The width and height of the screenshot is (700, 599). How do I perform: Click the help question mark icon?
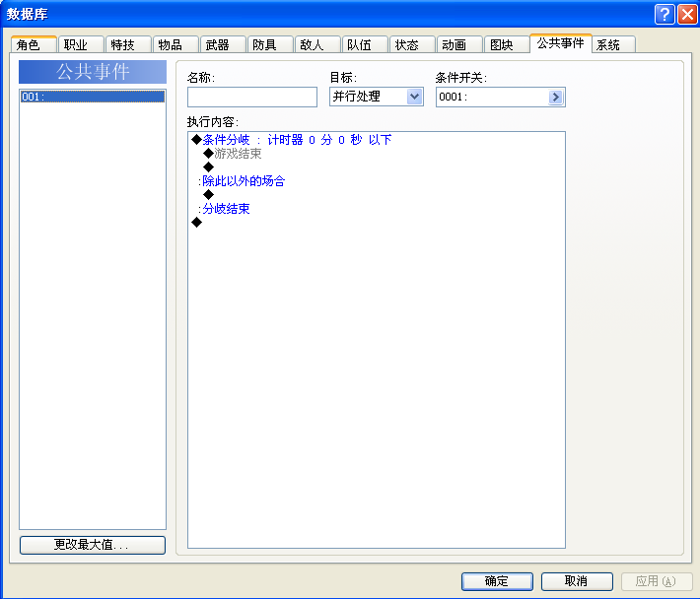pos(665,14)
